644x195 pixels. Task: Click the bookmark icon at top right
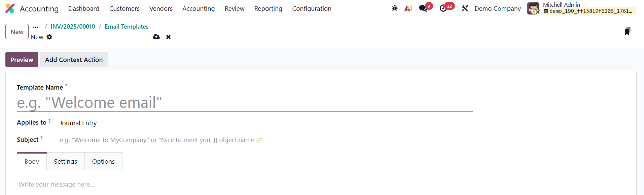pos(627,31)
